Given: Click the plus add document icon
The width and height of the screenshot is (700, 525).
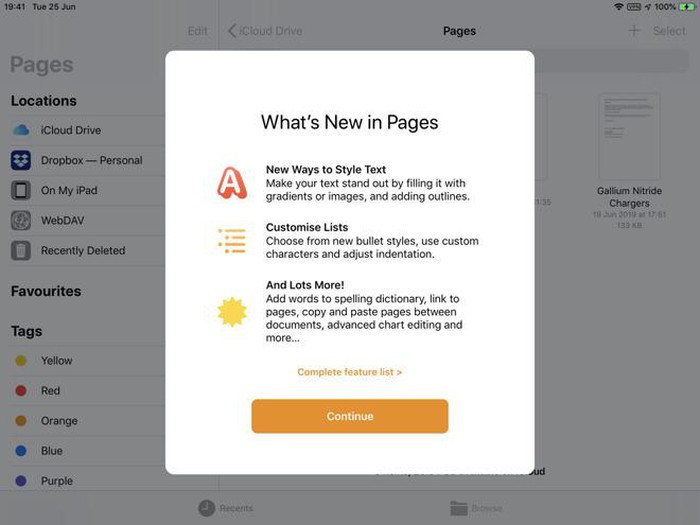Looking at the screenshot, I should click(634, 31).
